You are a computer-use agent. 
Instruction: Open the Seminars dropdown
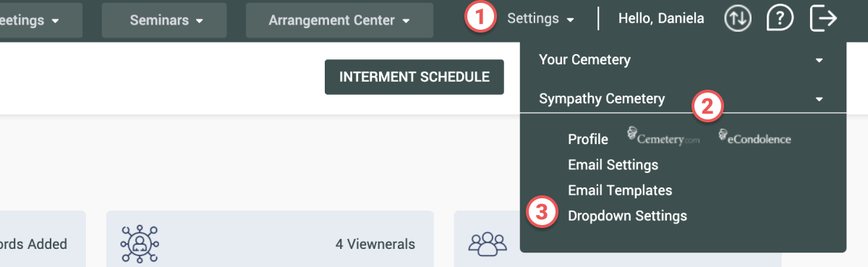166,20
